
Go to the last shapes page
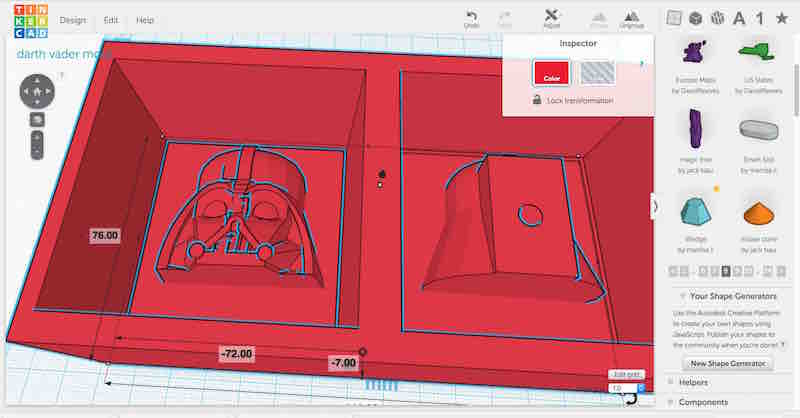[x=781, y=272]
